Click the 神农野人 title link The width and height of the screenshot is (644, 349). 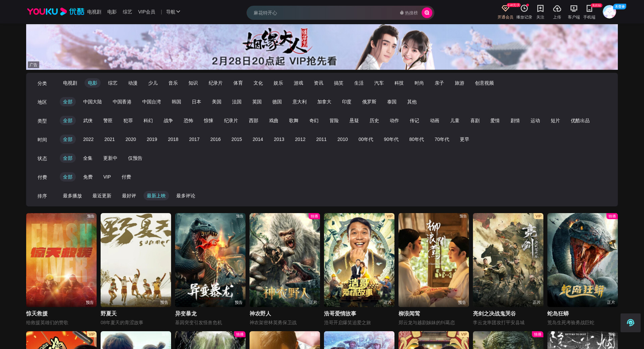[x=260, y=313]
